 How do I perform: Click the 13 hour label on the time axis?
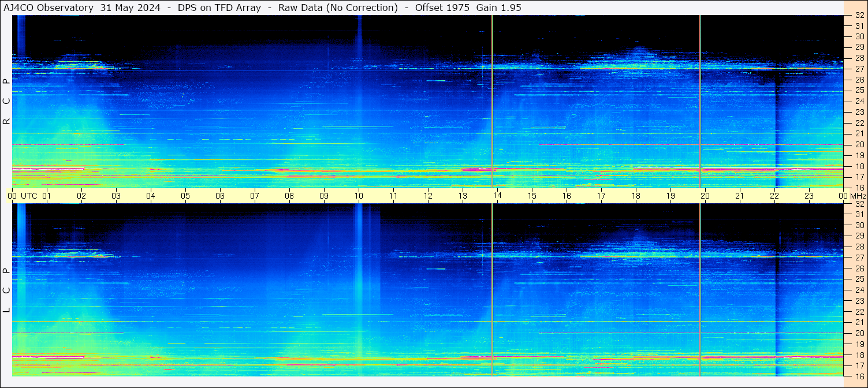point(463,196)
